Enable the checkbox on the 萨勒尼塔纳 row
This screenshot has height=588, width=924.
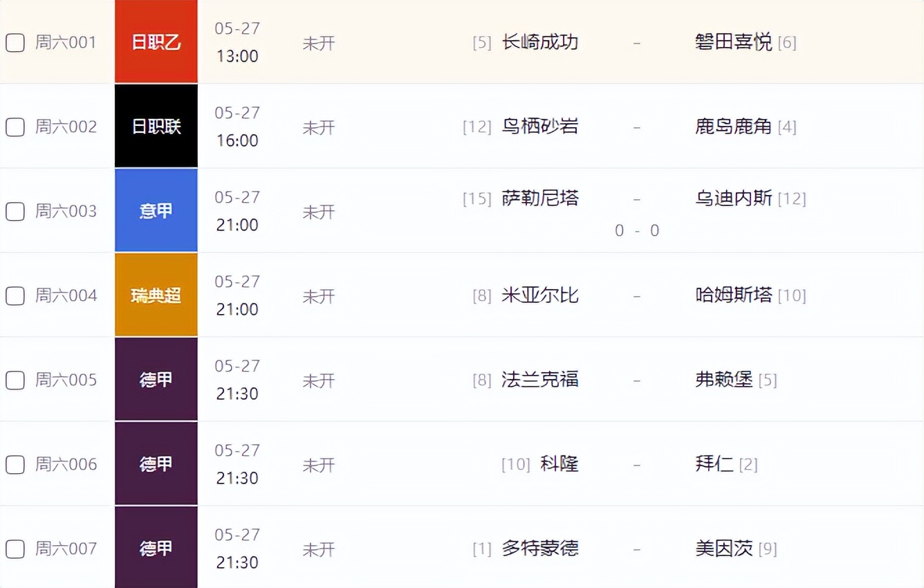coord(15,211)
